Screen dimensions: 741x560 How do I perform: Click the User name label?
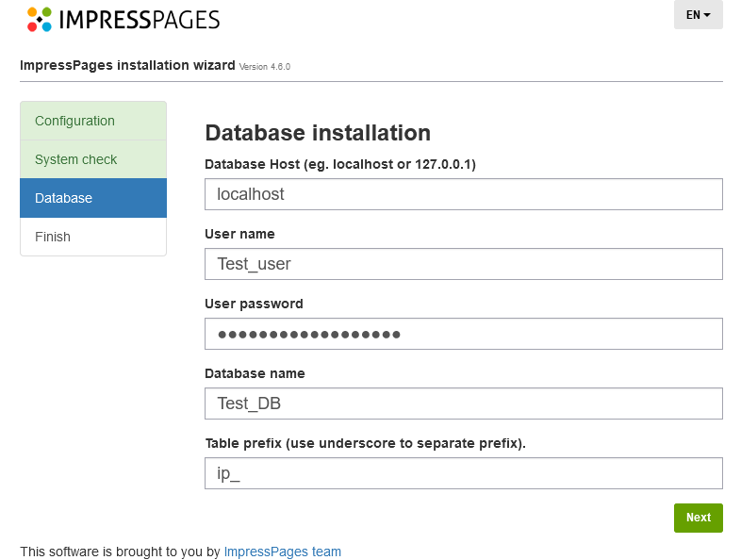tap(239, 234)
